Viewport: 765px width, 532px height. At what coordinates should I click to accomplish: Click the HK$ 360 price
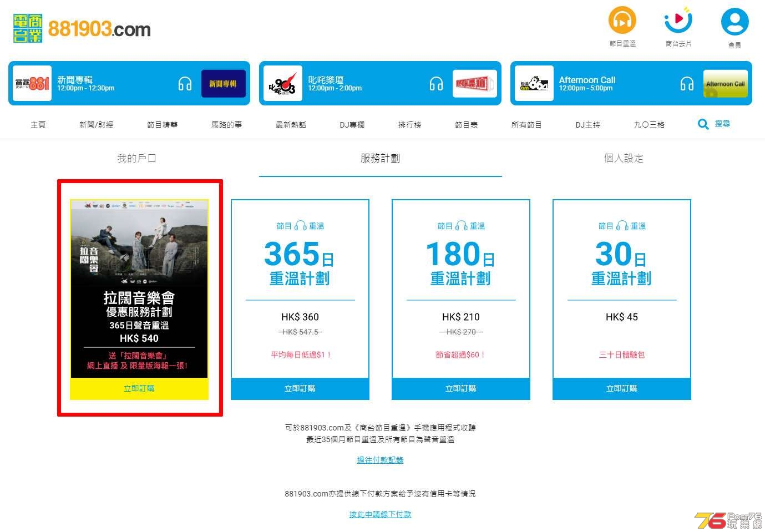click(x=300, y=317)
